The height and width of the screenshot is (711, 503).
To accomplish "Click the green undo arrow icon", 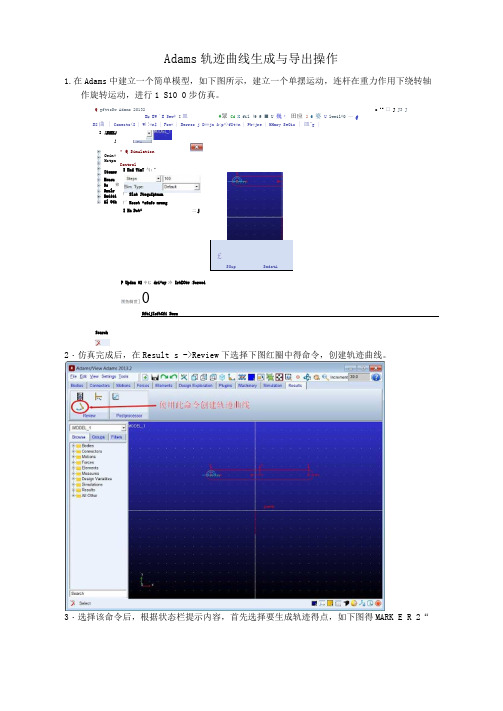I will [x=164, y=377].
